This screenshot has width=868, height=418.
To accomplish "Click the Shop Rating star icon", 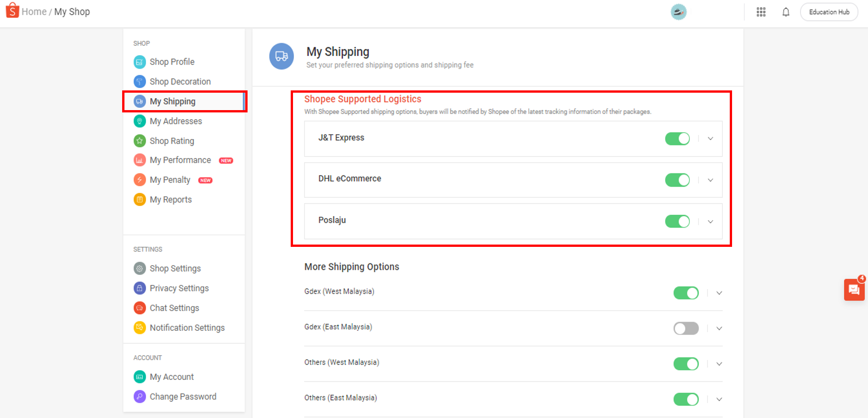I will (x=140, y=141).
